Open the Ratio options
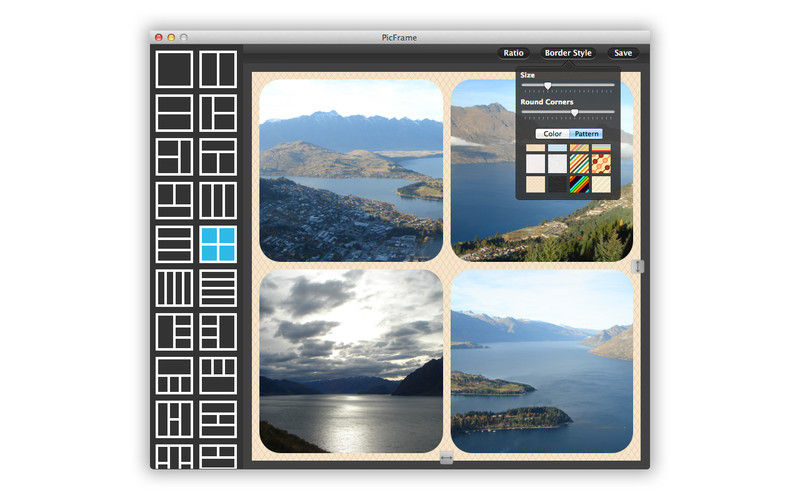Image resolution: width=800 pixels, height=500 pixels. coord(513,53)
